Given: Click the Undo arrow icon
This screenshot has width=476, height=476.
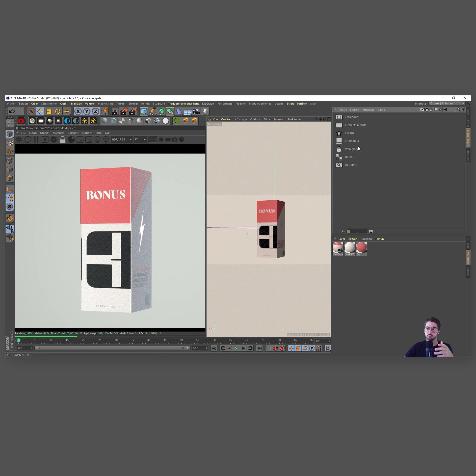Looking at the screenshot, I should coord(12,111).
